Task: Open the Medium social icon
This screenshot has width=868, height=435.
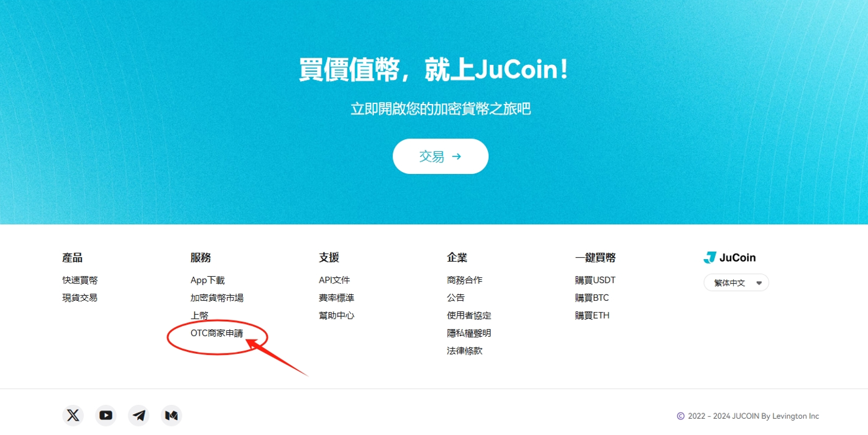Action: coord(171,415)
